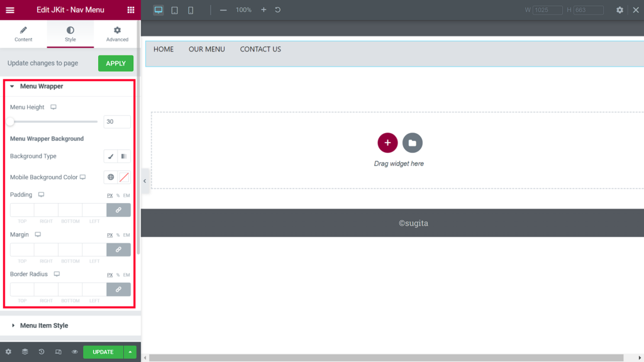644x362 pixels.
Task: Preview changes with the eye icon
Action: [x=75, y=352]
